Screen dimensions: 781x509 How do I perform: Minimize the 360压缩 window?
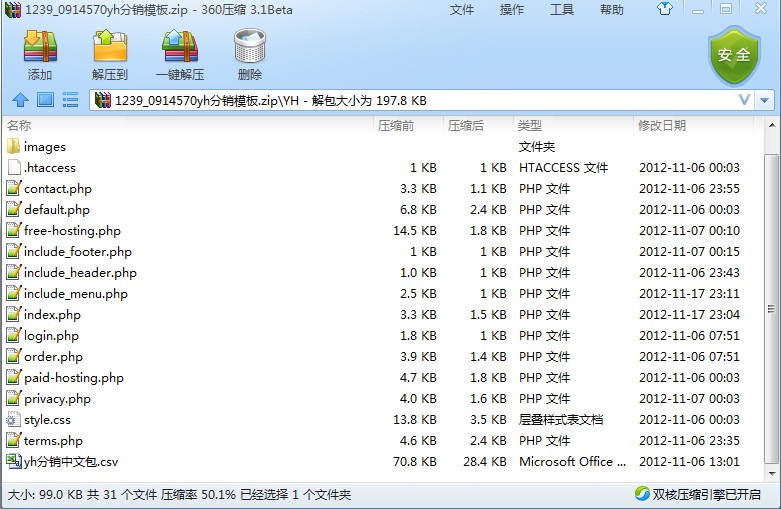tap(698, 9)
